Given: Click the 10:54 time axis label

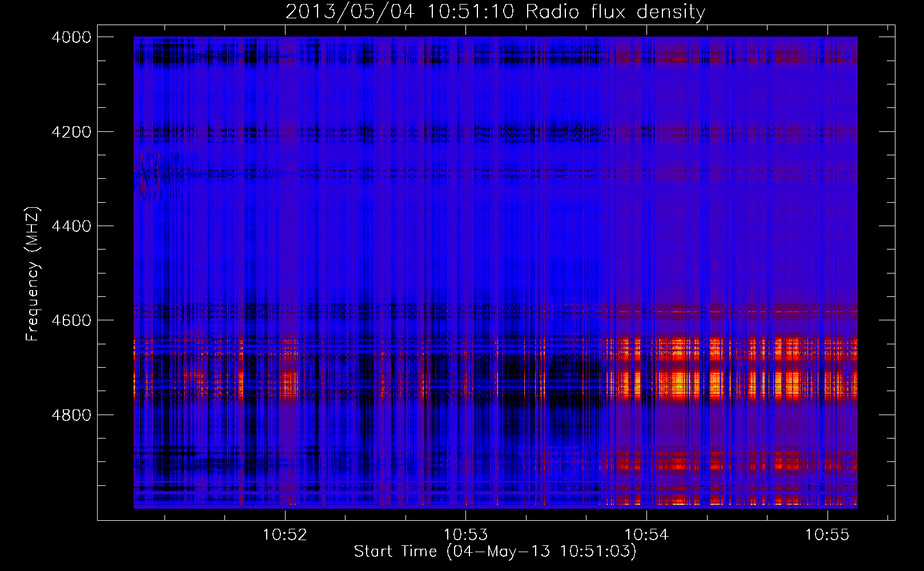Looking at the screenshot, I should 646,535.
